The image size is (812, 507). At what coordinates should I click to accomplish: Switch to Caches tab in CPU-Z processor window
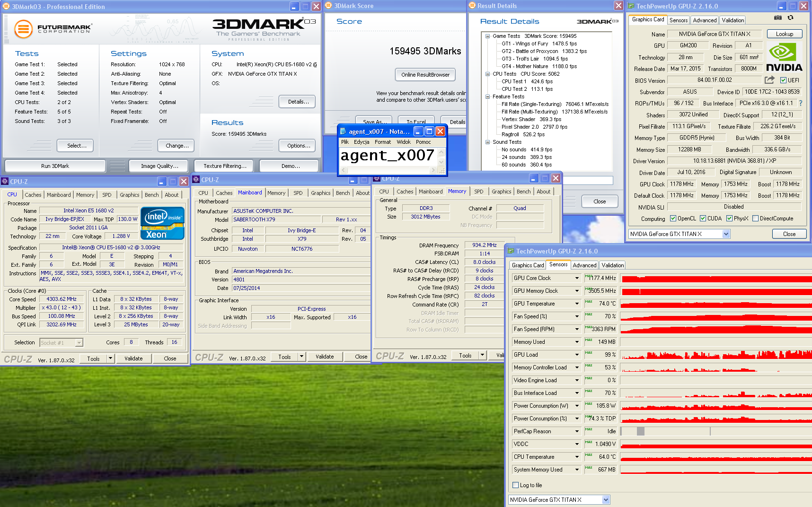[x=33, y=195]
